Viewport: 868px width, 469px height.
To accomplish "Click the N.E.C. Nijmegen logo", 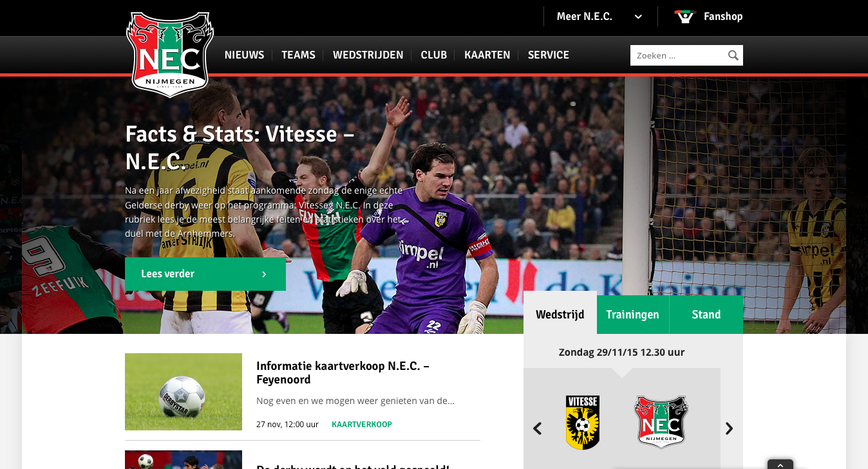I will 170,55.
